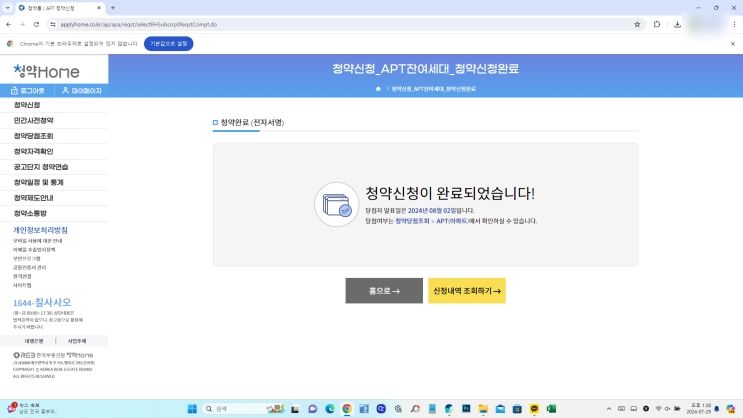Open Microsoft Store from the taskbar
The width and height of the screenshot is (743, 418).
pos(517,409)
